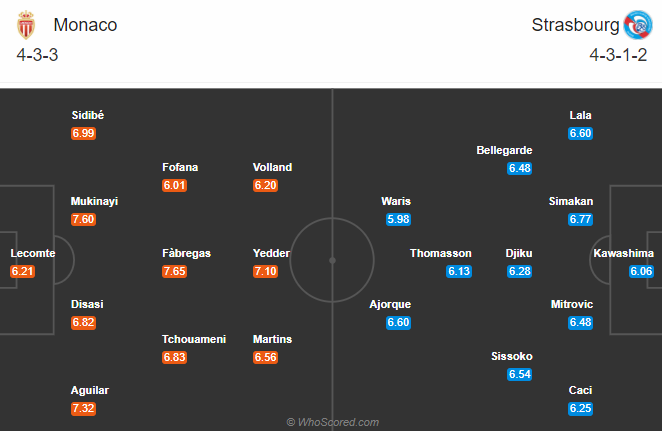
Task: Select Fàbregas's 7.65 rating badge
Action: click(x=176, y=271)
